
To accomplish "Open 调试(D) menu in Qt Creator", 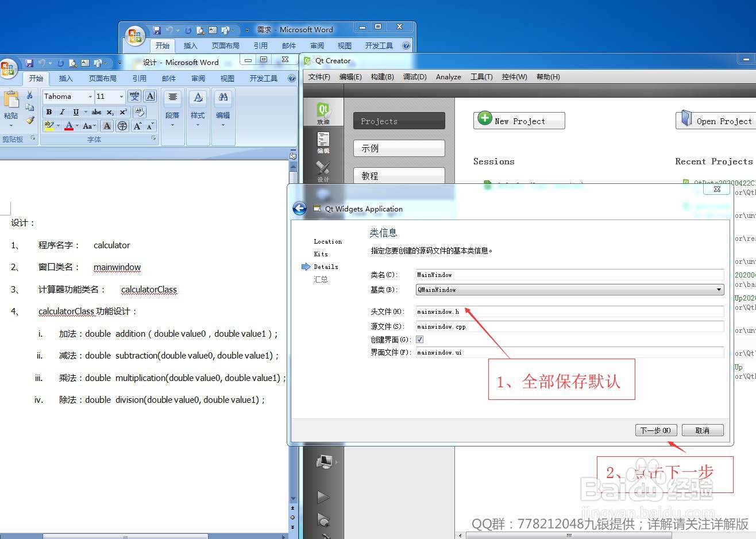I will pyautogui.click(x=415, y=77).
